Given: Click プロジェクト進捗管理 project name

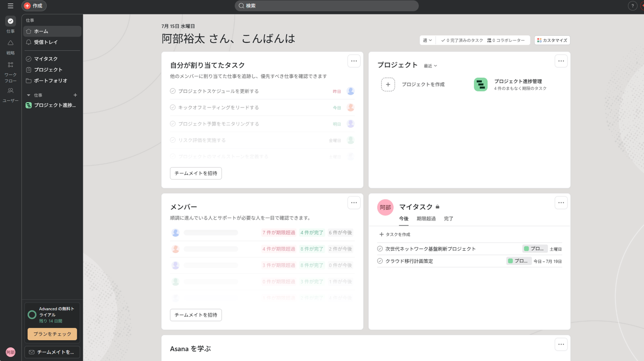Looking at the screenshot, I should (518, 82).
